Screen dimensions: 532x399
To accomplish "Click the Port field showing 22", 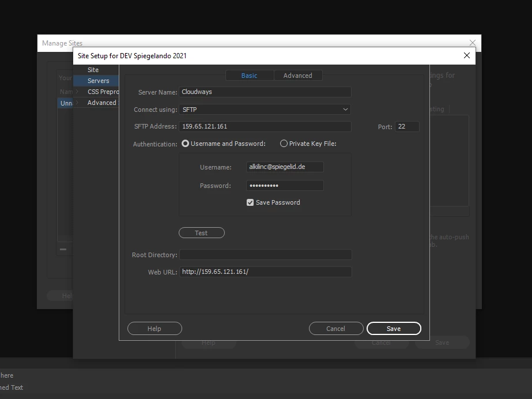I will 407,126.
